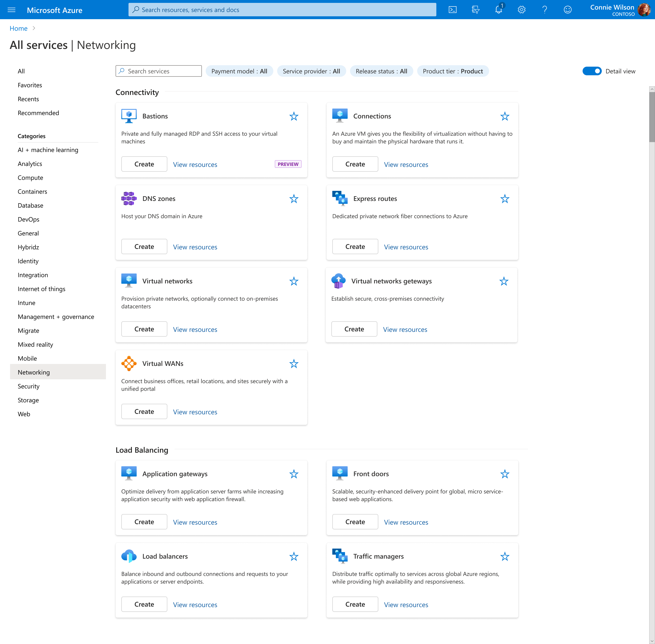Click the DNS zones icon
Viewport: 655px width, 644px height.
click(x=129, y=199)
